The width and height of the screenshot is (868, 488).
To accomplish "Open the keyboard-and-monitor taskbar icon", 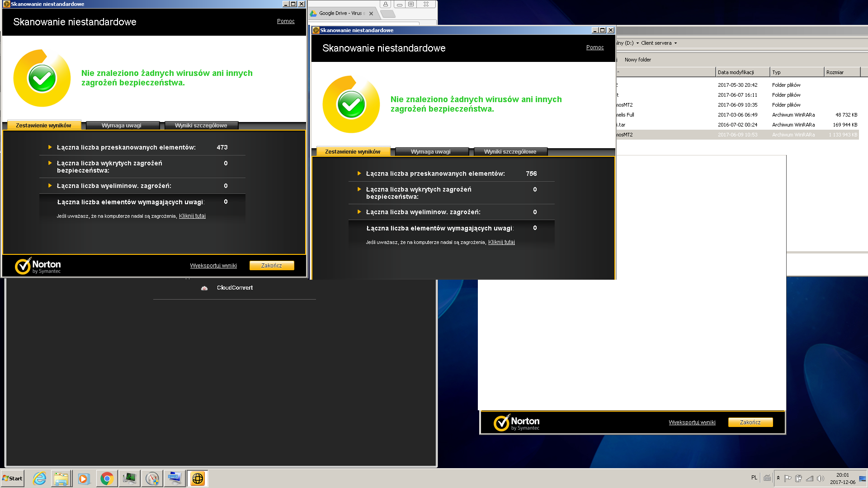I will click(x=175, y=479).
